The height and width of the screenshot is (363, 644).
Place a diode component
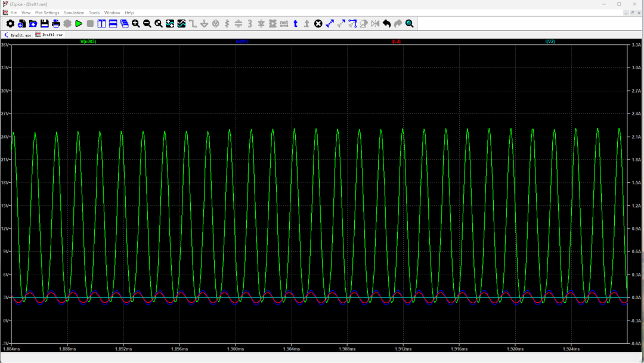point(261,24)
